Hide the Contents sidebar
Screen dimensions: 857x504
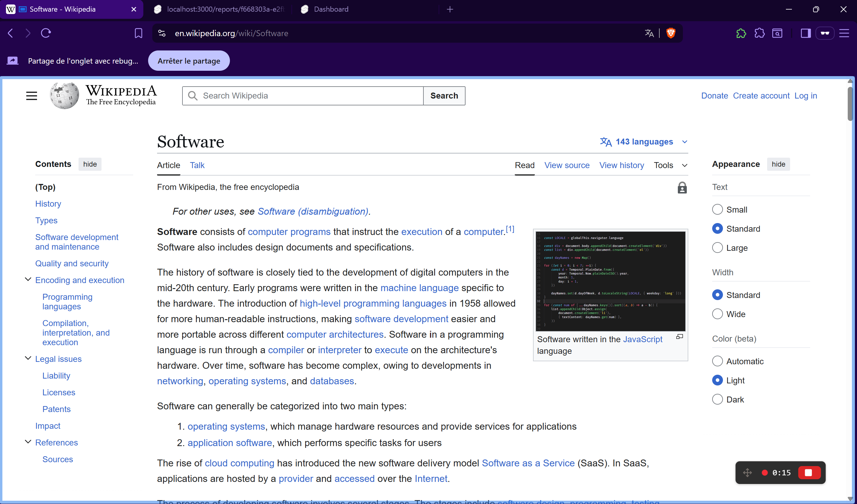point(90,164)
